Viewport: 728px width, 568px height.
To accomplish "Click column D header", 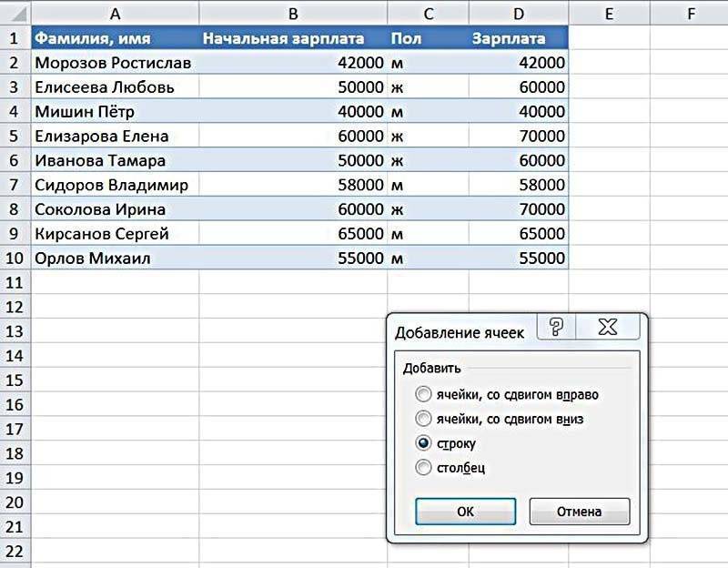I will (x=518, y=14).
